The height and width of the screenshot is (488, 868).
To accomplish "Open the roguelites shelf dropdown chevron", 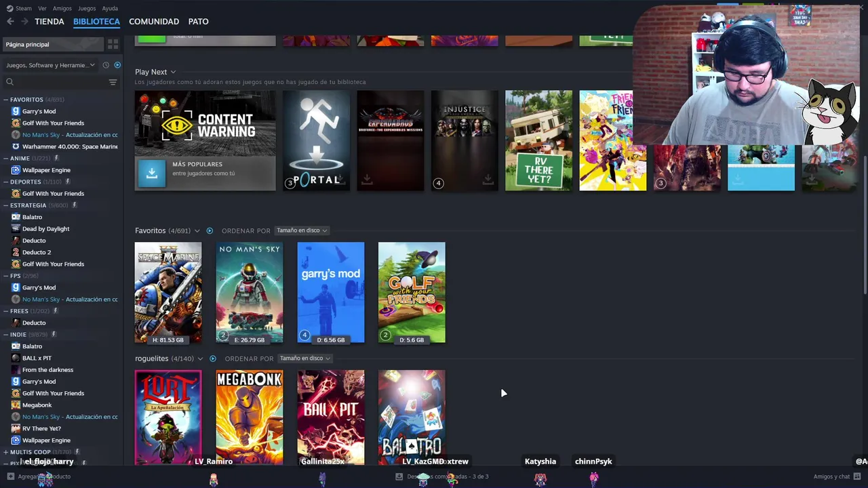I will click(201, 359).
